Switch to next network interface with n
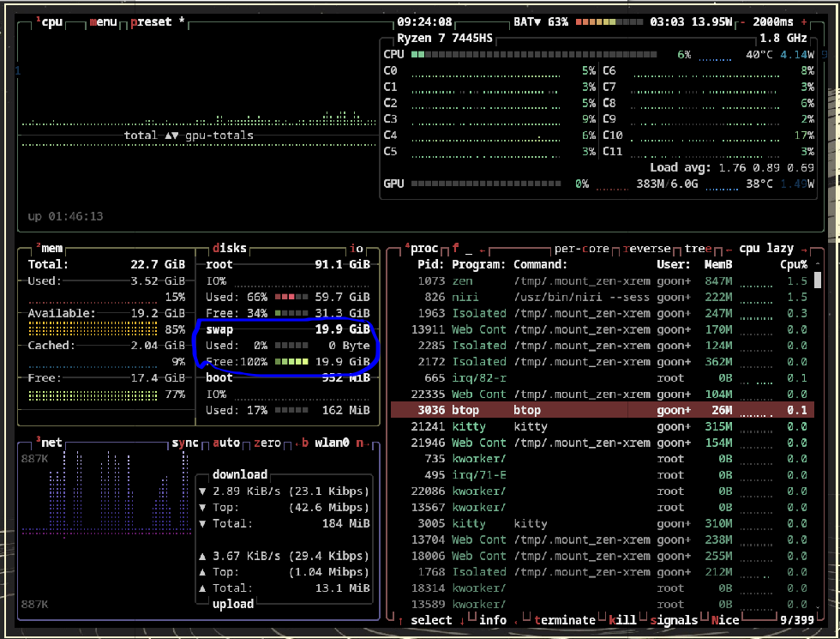The image size is (840, 639). pyautogui.click(x=360, y=443)
